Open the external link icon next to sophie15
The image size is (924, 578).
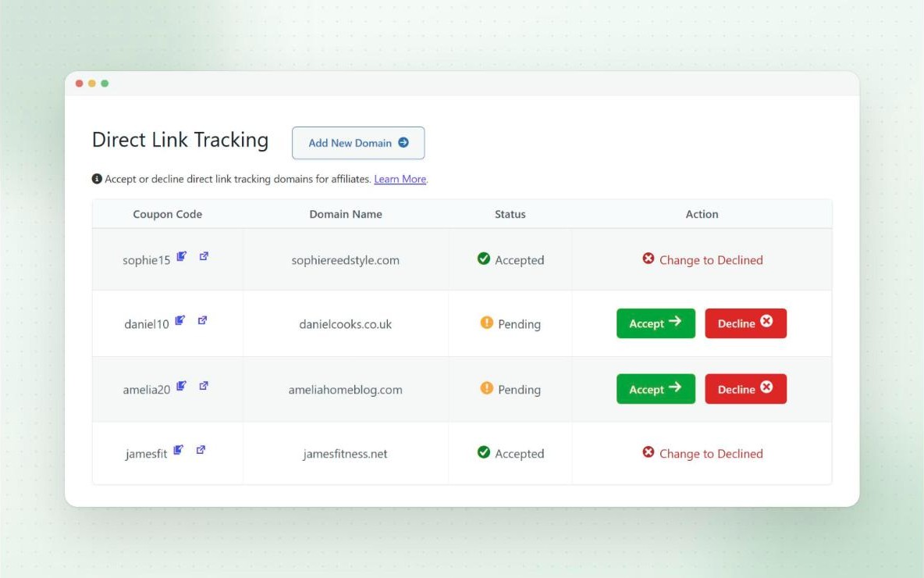[x=204, y=256]
